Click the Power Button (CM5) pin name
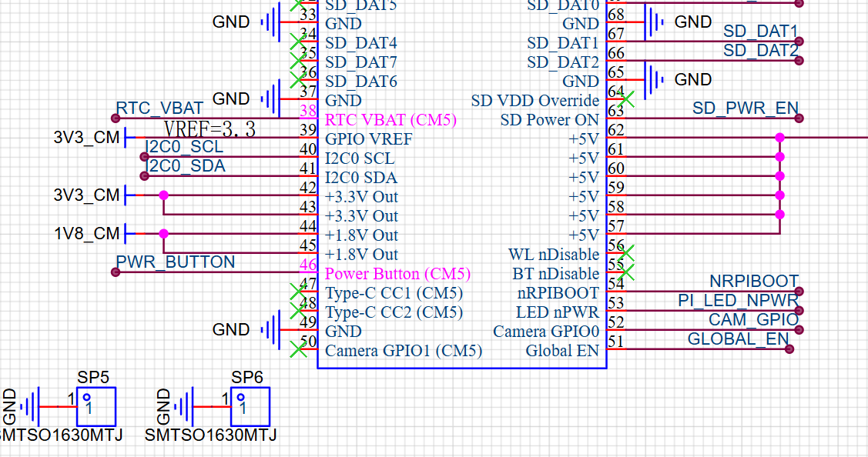 tap(398, 274)
